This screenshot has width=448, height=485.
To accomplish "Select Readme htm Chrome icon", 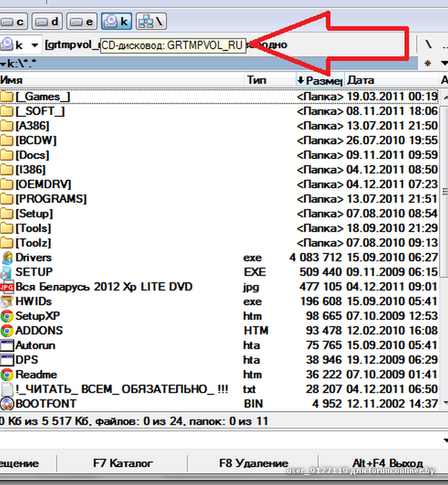I will 7,375.
